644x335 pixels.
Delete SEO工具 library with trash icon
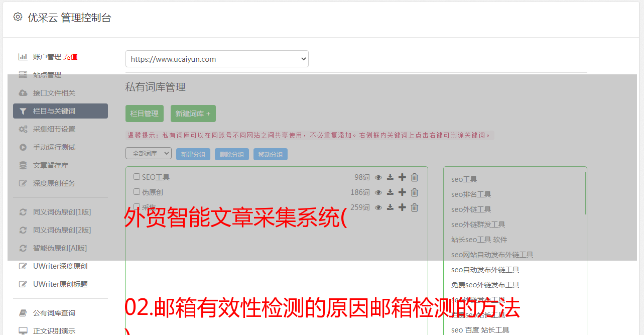coord(415,177)
